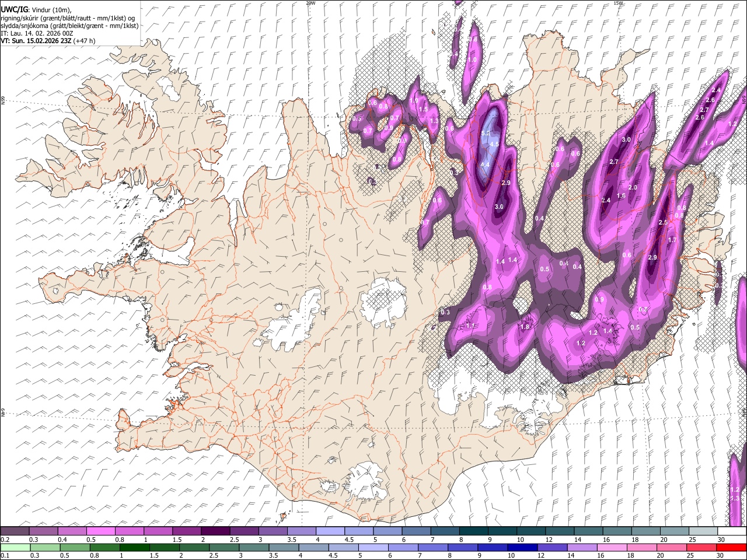Select bottom legend swatch between 10 and 12
This screenshot has width=747, height=560.
pos(523,547)
